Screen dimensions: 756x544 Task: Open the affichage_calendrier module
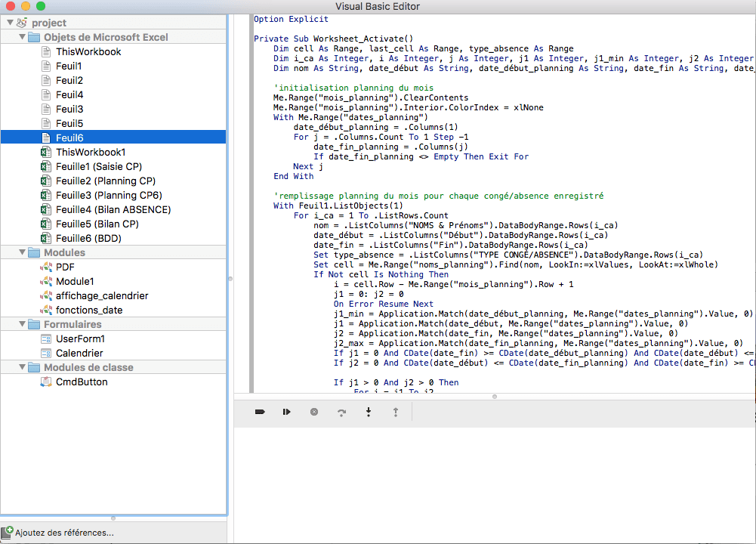102,295
